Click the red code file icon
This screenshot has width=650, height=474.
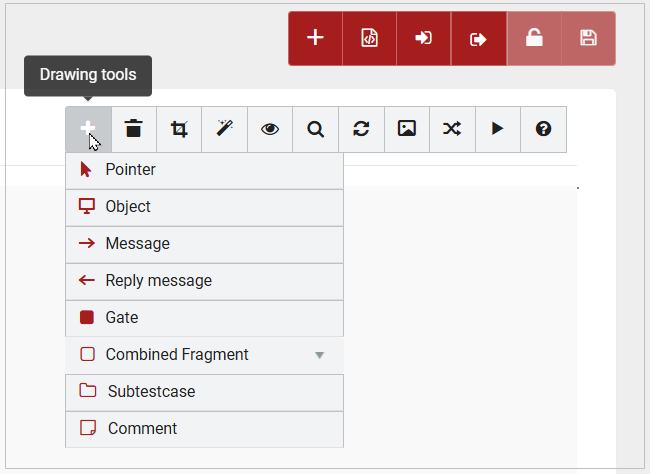click(369, 39)
